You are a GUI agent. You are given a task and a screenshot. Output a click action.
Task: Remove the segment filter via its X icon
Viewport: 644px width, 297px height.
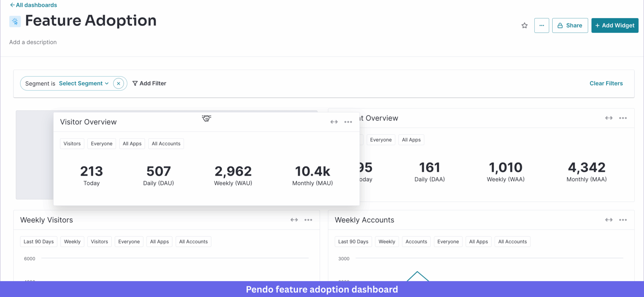click(x=118, y=83)
